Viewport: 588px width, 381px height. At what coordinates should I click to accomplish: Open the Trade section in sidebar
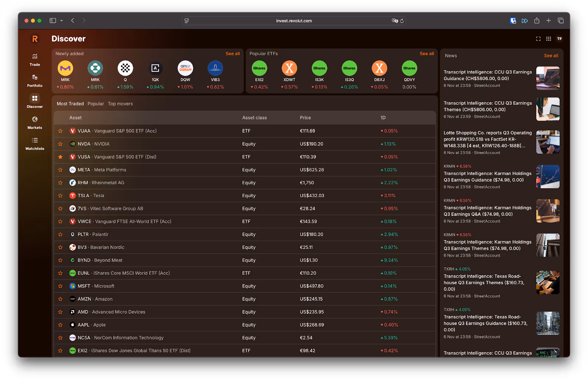(35, 60)
